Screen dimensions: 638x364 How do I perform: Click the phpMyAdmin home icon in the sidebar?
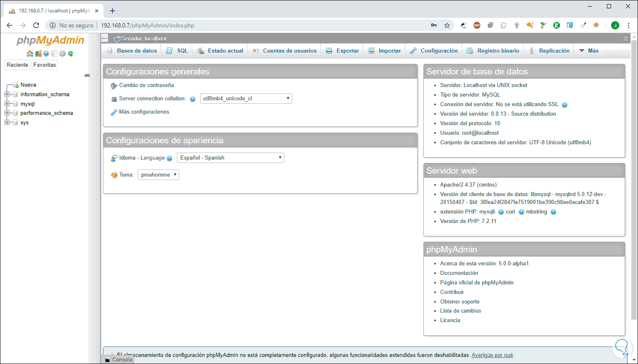[30, 53]
